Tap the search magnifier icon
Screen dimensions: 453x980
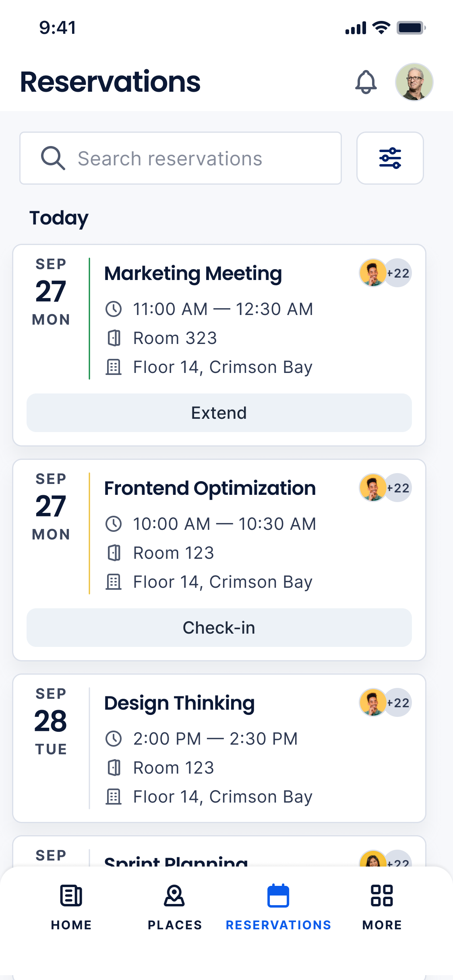53,158
